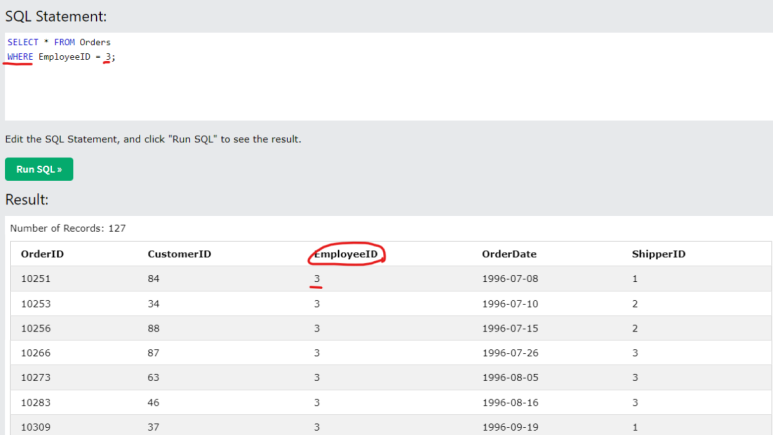
Task: Click customer ID value 84
Action: point(153,279)
